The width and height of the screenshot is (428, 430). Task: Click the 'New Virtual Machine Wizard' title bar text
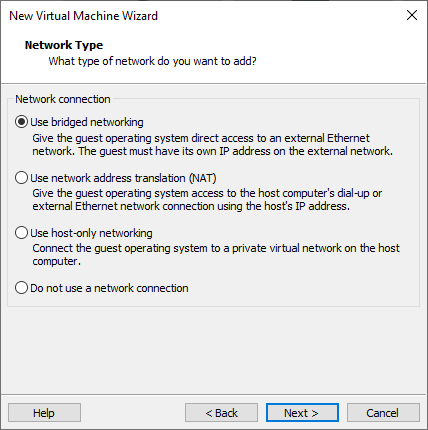83,16
